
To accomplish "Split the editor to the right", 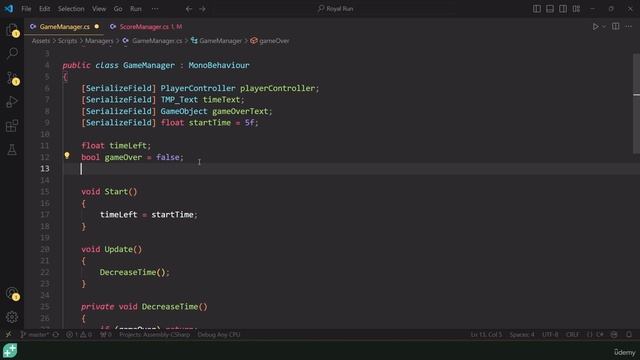I will 616,27.
